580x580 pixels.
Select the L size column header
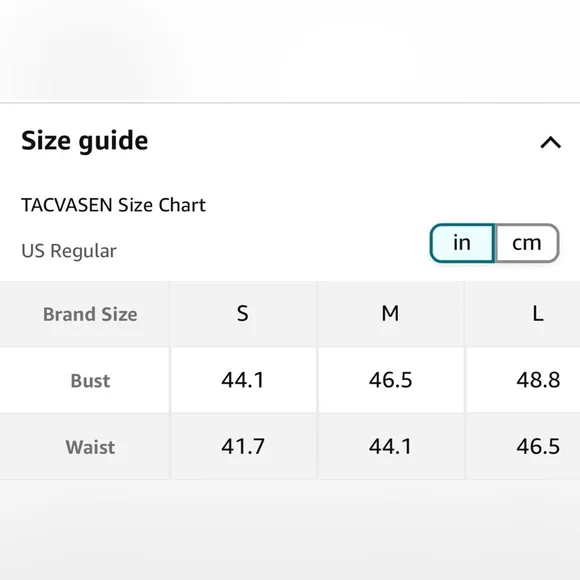(x=538, y=314)
